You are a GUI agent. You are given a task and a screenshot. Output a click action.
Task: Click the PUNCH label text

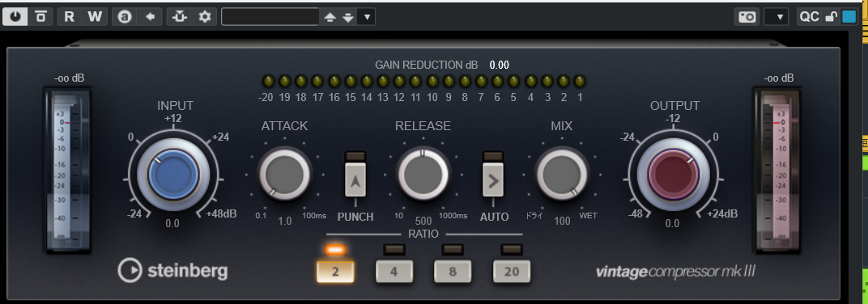pos(355,217)
